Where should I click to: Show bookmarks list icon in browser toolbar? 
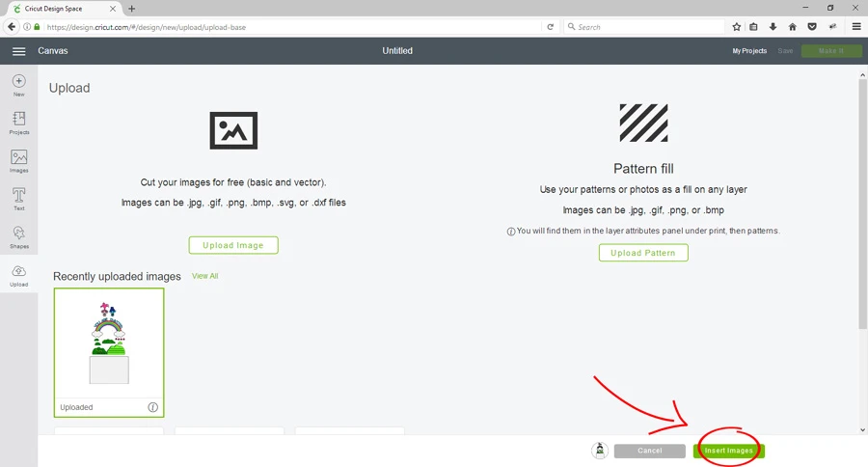753,27
